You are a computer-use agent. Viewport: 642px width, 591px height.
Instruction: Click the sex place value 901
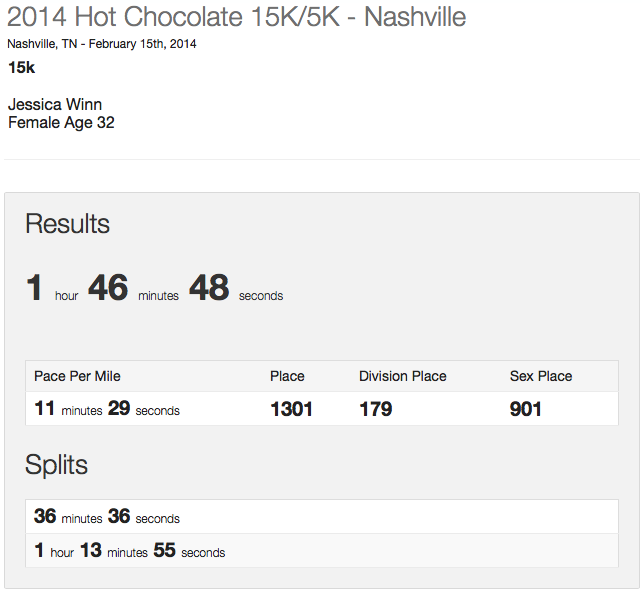(526, 409)
